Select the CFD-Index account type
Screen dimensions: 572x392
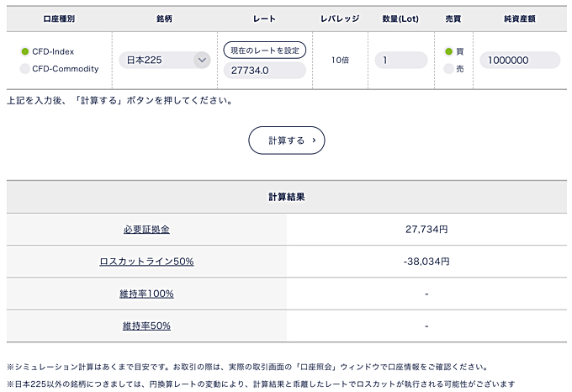pyautogui.click(x=25, y=51)
